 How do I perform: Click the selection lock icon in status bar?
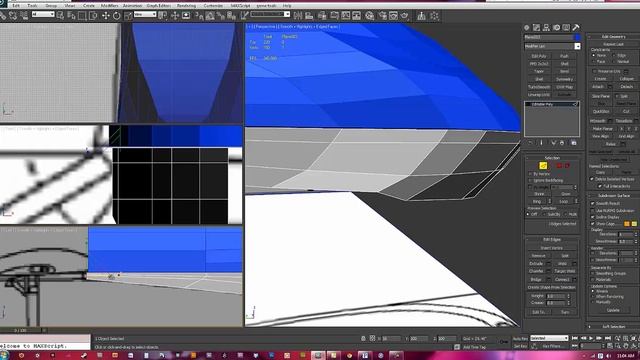coord(363,338)
